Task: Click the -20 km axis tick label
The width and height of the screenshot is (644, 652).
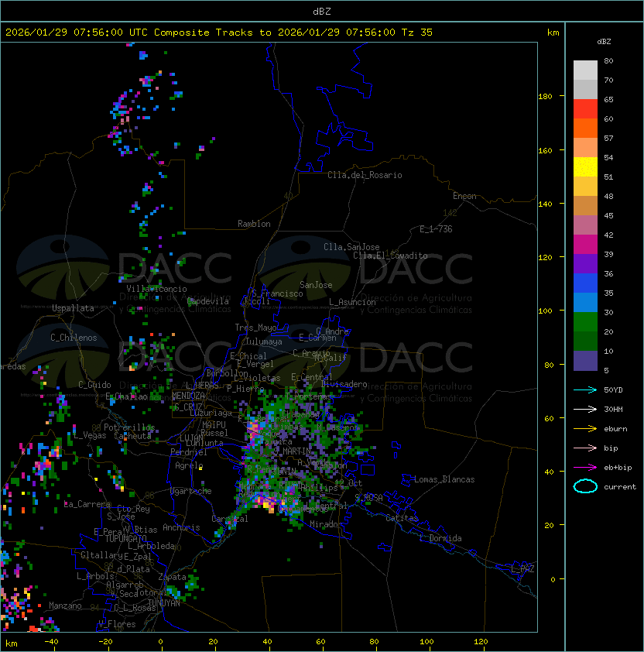Action: pyautogui.click(x=105, y=642)
